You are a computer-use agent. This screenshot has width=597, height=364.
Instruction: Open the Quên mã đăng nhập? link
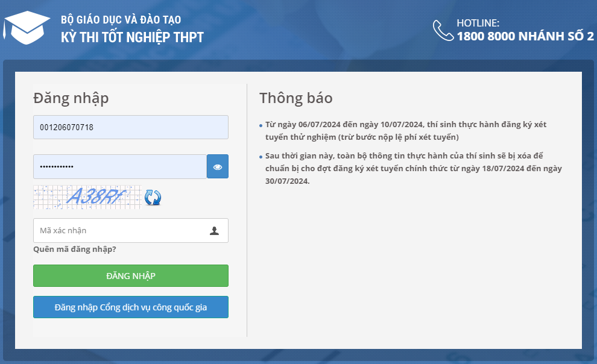point(75,249)
